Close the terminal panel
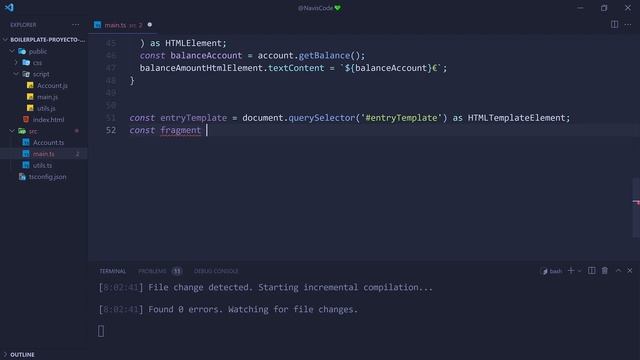 click(630, 271)
